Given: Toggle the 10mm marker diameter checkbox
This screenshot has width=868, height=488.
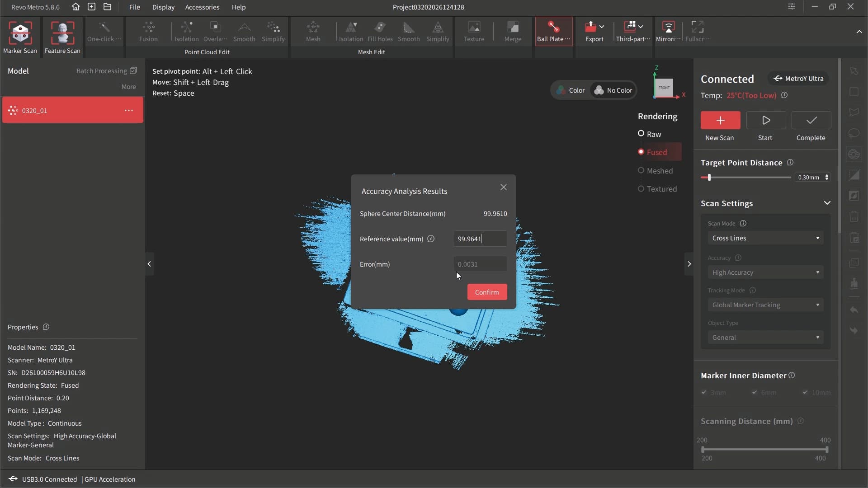Looking at the screenshot, I should point(805,392).
